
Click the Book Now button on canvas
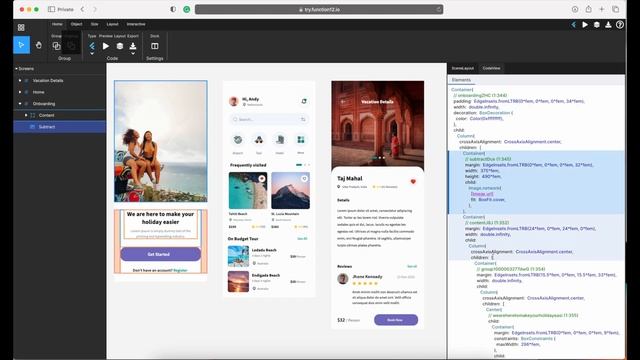point(396,320)
